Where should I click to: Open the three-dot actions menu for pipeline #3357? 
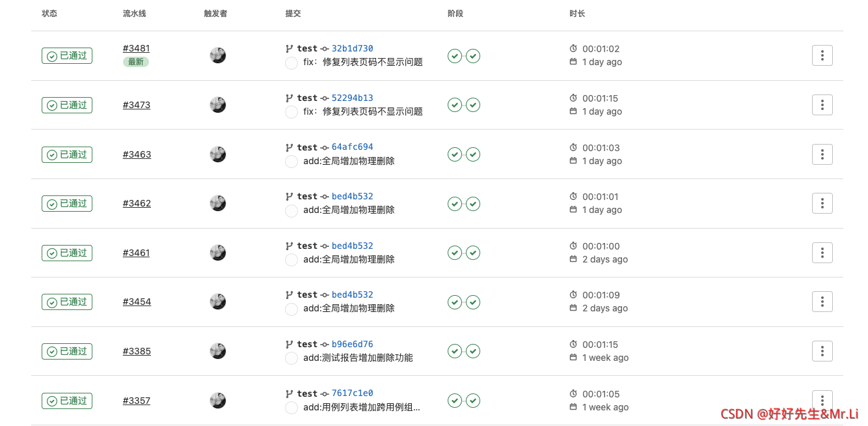pyautogui.click(x=822, y=401)
